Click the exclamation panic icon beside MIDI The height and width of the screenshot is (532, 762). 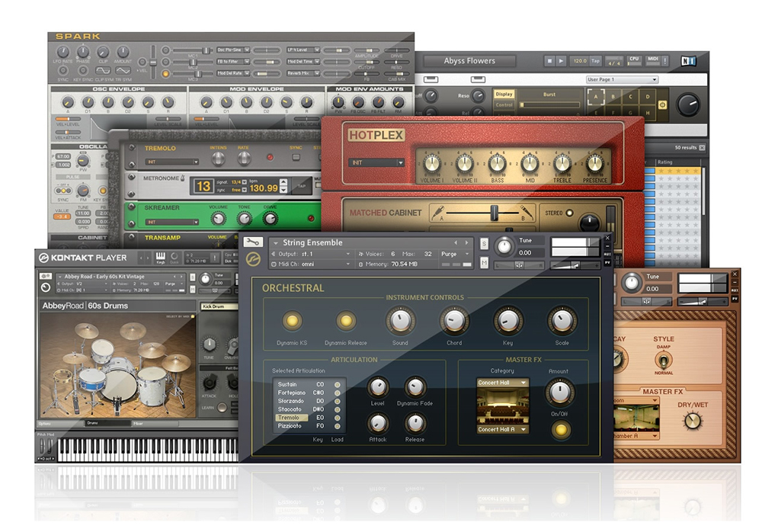pyautogui.click(x=664, y=61)
